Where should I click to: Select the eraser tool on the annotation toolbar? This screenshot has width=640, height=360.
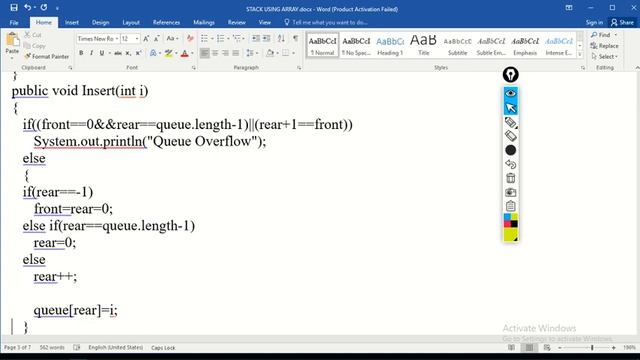pos(511,136)
